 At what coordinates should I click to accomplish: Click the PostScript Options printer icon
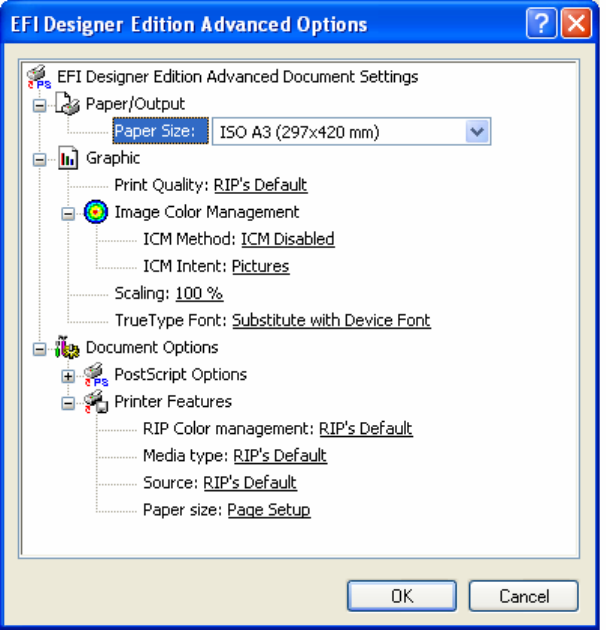click(x=97, y=375)
